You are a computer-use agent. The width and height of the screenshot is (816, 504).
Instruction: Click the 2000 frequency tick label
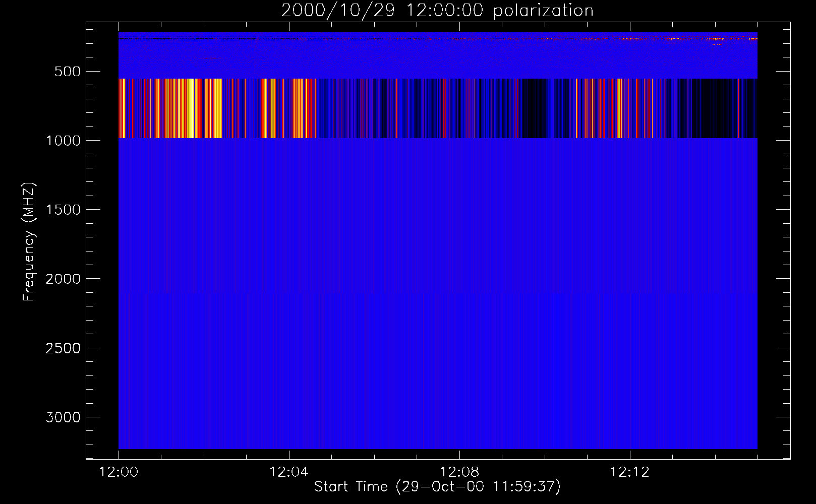tap(63, 279)
